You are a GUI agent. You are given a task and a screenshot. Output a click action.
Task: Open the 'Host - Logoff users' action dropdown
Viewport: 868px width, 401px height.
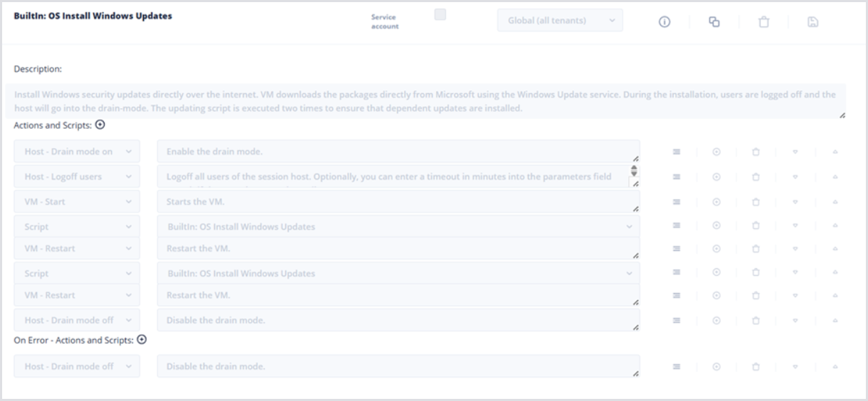tap(77, 177)
